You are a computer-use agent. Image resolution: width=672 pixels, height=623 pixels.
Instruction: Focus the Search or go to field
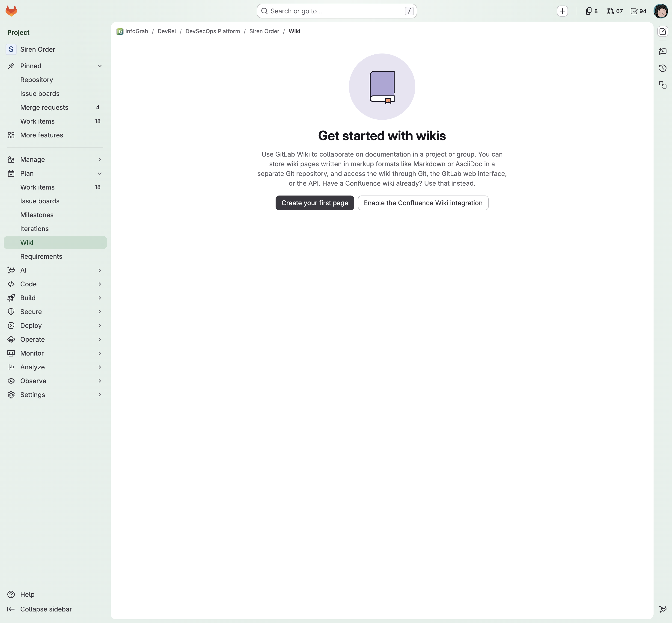(x=336, y=11)
